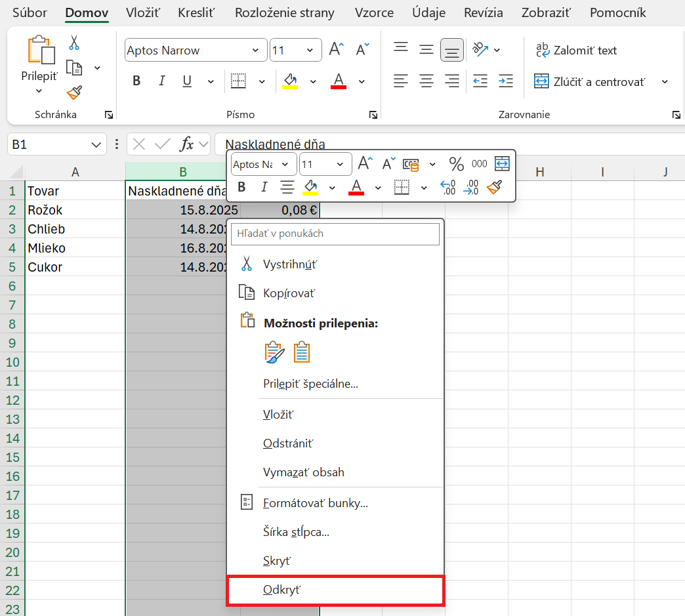
Task: Click Prilepiť špeciálne... menu entry
Action: pos(335,384)
